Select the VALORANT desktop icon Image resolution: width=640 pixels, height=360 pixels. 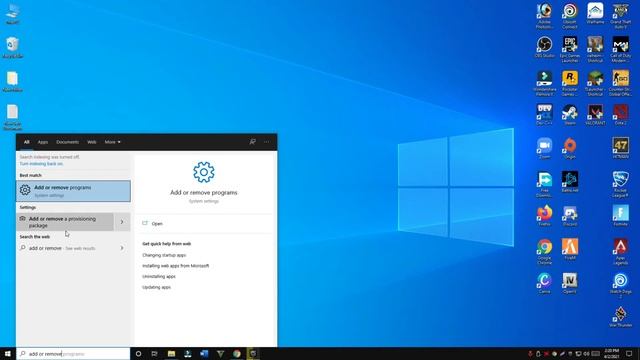[595, 114]
